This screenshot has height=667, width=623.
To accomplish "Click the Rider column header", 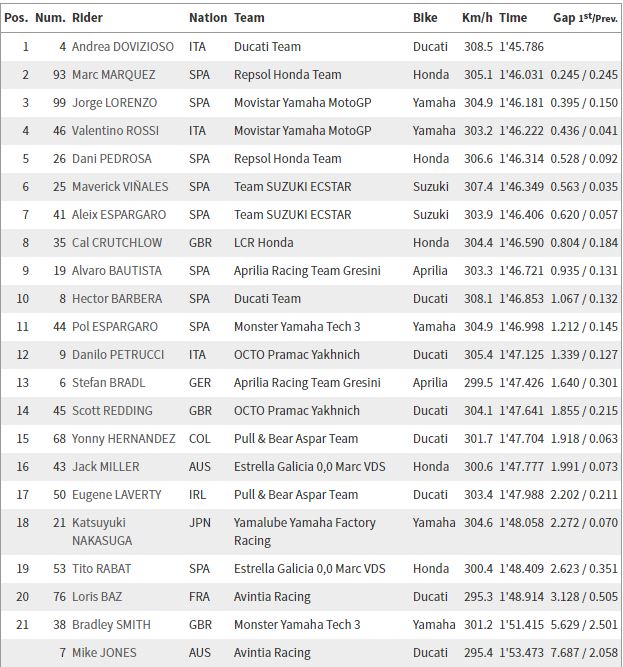I will pos(87,18).
